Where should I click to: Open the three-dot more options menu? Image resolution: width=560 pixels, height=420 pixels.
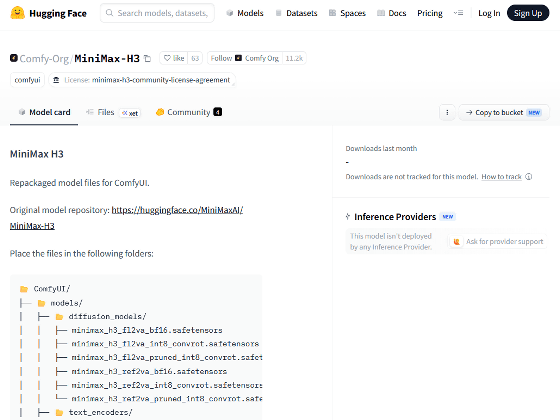[x=447, y=112]
